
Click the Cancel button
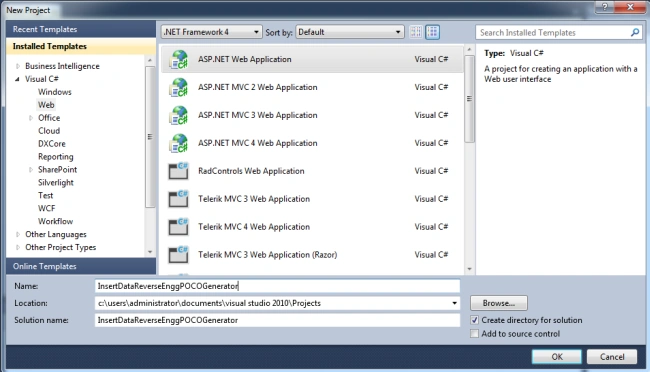click(612, 357)
